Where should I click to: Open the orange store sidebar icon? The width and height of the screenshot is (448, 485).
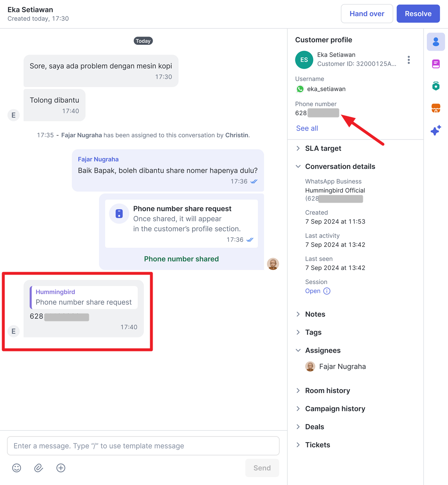point(436,108)
